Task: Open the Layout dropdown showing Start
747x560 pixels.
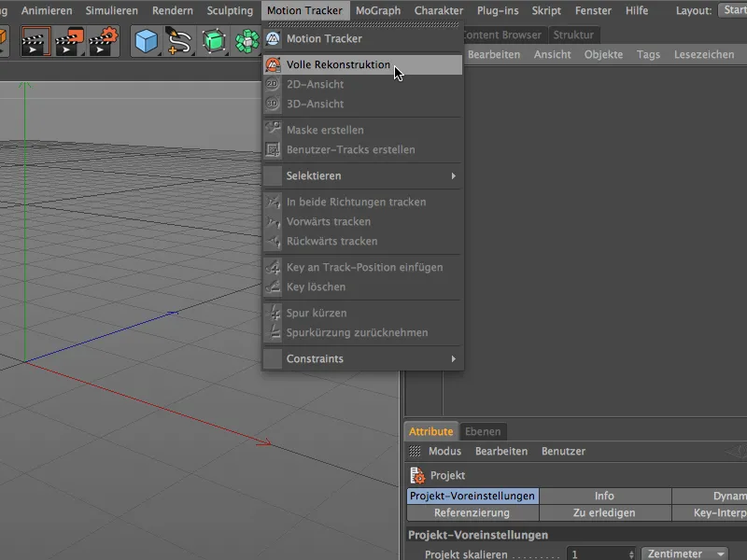Action: (x=733, y=10)
